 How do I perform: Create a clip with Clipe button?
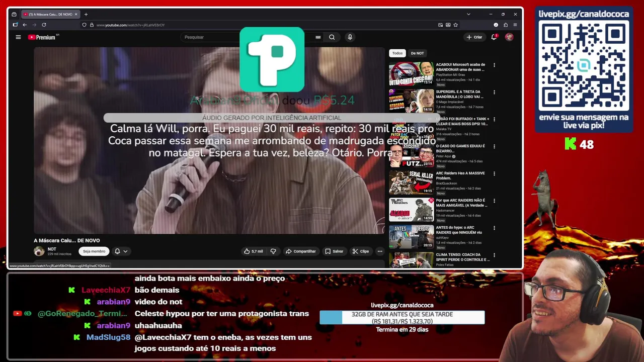(x=360, y=251)
